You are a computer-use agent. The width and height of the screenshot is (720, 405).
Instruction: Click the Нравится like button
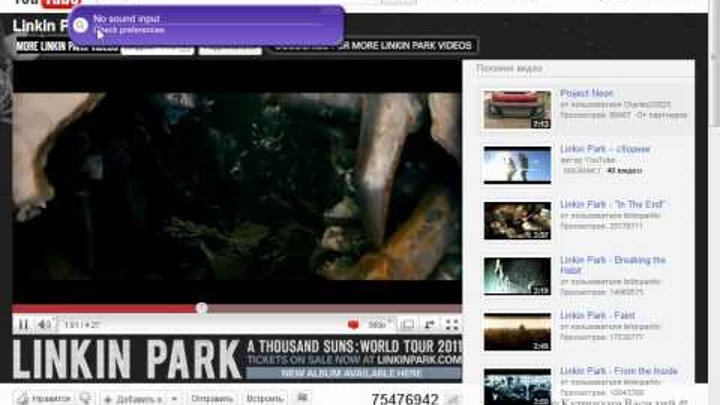click(43, 398)
